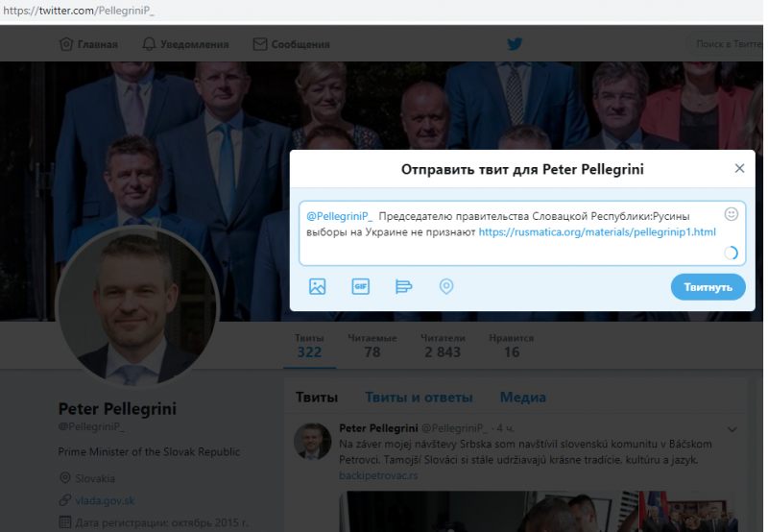This screenshot has height=532, width=768.
Task: Close the tweet compose dialog
Action: point(739,168)
